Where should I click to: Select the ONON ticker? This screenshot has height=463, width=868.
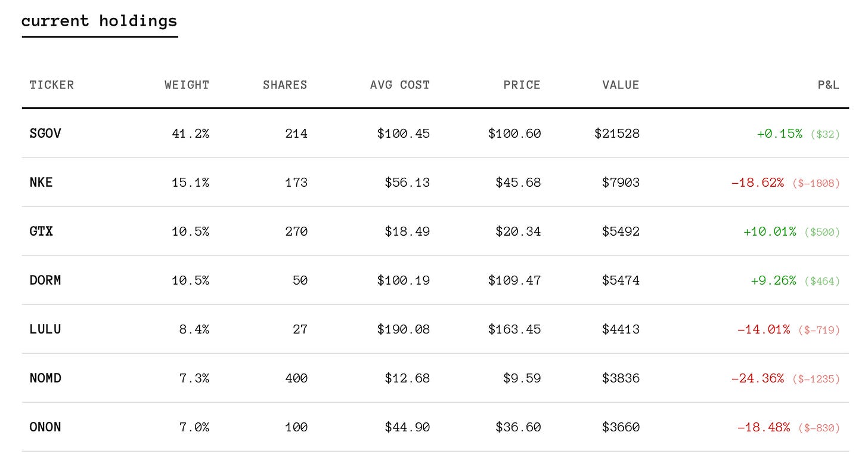(x=45, y=427)
